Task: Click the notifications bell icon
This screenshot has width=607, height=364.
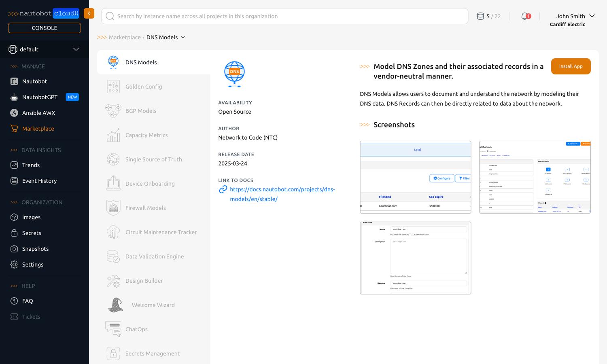Action: click(x=525, y=16)
